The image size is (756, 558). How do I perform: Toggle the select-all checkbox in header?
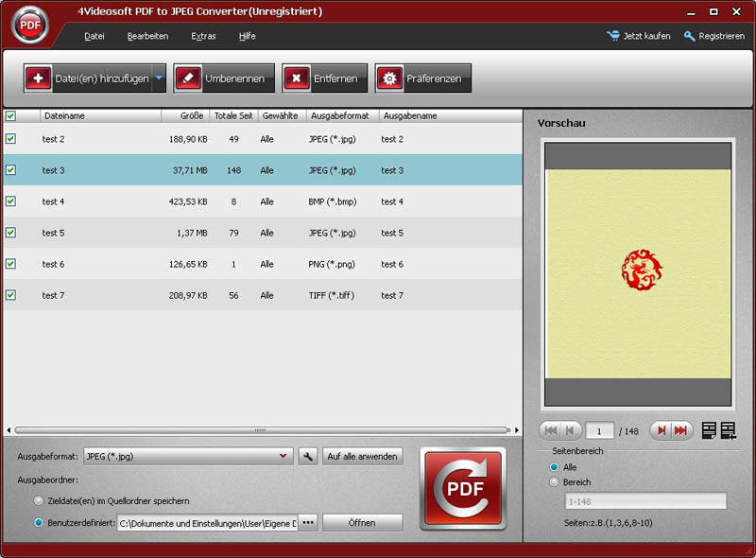click(x=10, y=115)
